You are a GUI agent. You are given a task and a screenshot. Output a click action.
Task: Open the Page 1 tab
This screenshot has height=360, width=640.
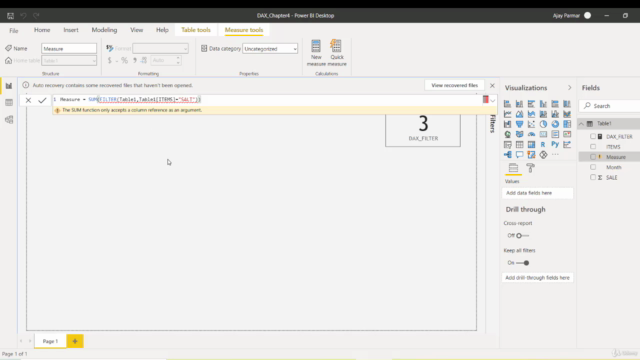pyautogui.click(x=50, y=341)
